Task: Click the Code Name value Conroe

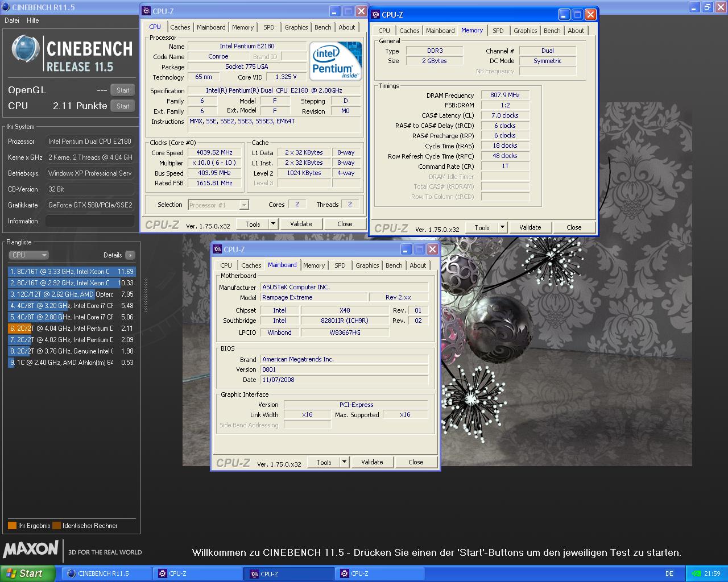Action: 218,57
